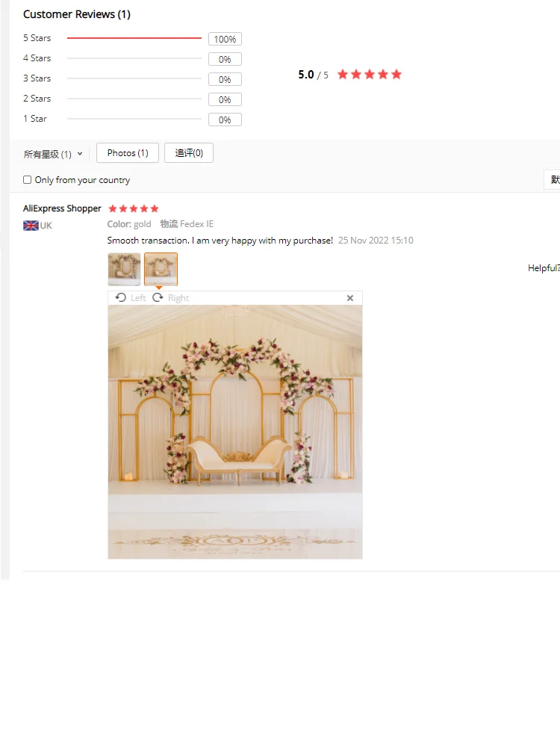
Task: Click the AliExpress Shopper reviewer name
Action: click(63, 208)
